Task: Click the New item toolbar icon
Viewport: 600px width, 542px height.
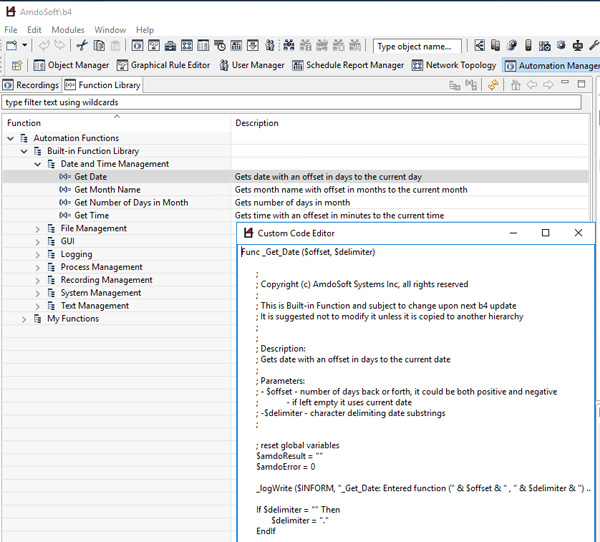Action: click(11, 46)
